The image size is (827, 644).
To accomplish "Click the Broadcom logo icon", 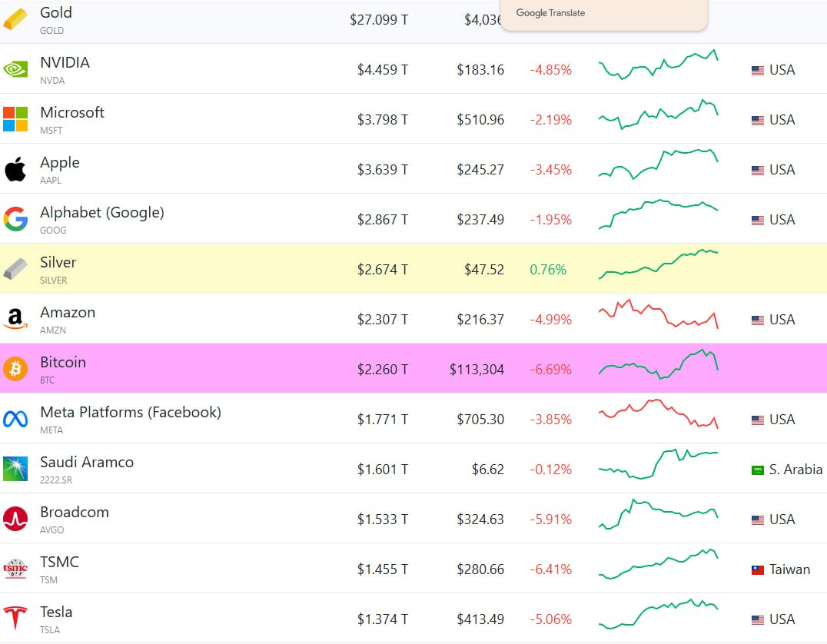I will pos(15,519).
